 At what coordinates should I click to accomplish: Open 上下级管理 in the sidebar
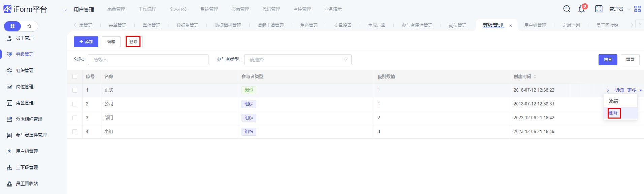point(27,168)
